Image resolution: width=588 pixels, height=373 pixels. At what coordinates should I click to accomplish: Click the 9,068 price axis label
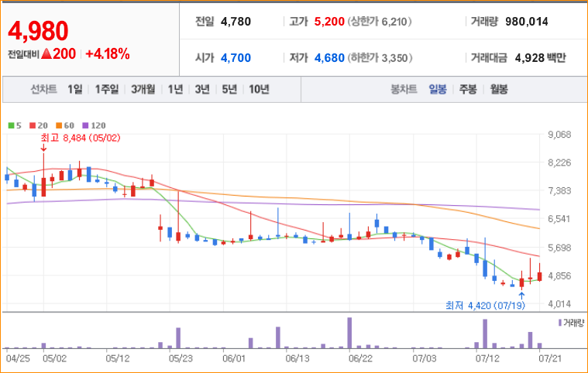tap(559, 135)
